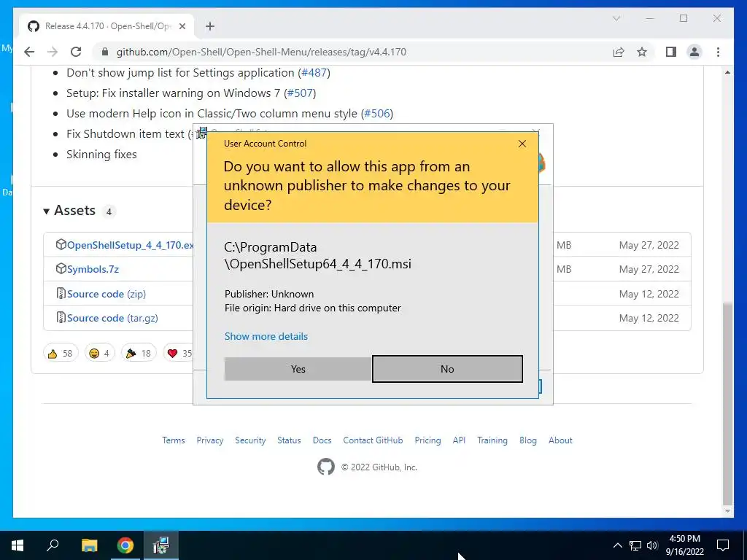The image size is (747, 560).
Task: Click the party popper reaction 18
Action: [x=139, y=354]
